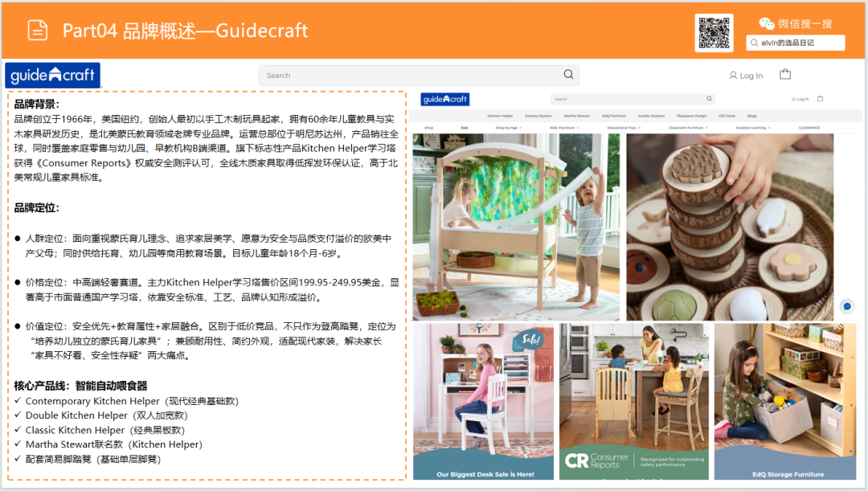The height and width of the screenshot is (491, 868).
Task: Open the Sensory System menu item
Action: (x=538, y=116)
